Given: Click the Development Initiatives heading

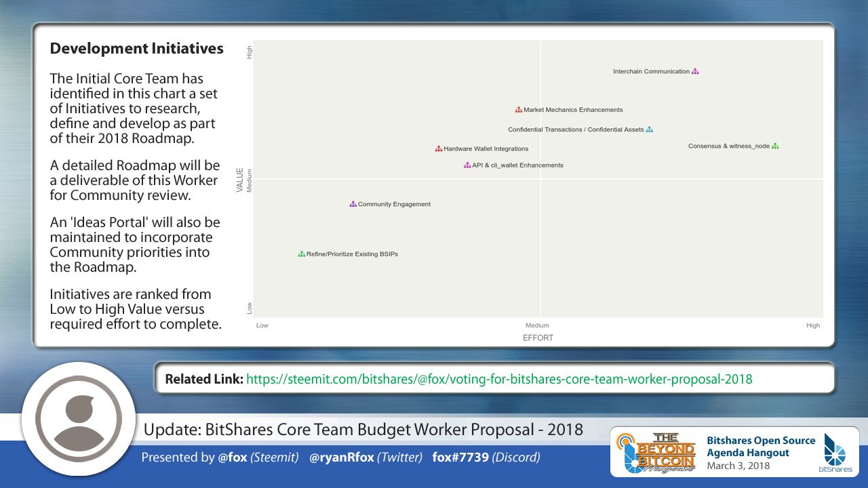Looking at the screenshot, I should point(137,49).
